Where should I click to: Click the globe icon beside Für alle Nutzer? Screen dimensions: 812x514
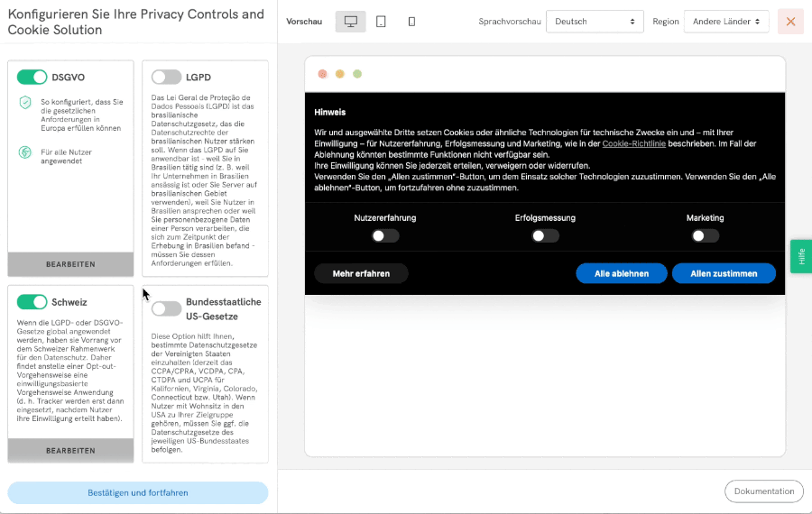[25, 151]
